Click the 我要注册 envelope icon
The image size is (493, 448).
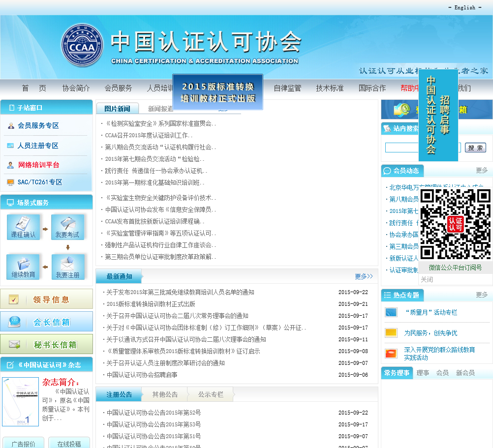[67, 267]
